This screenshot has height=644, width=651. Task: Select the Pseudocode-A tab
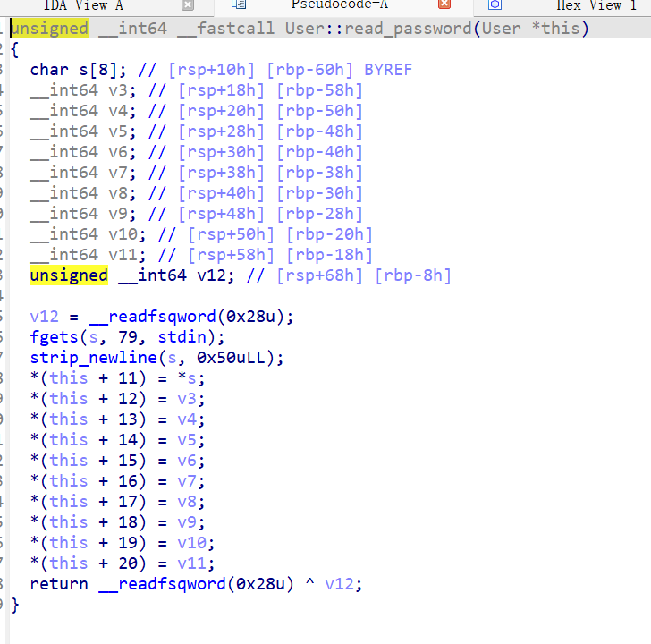coord(339,4)
